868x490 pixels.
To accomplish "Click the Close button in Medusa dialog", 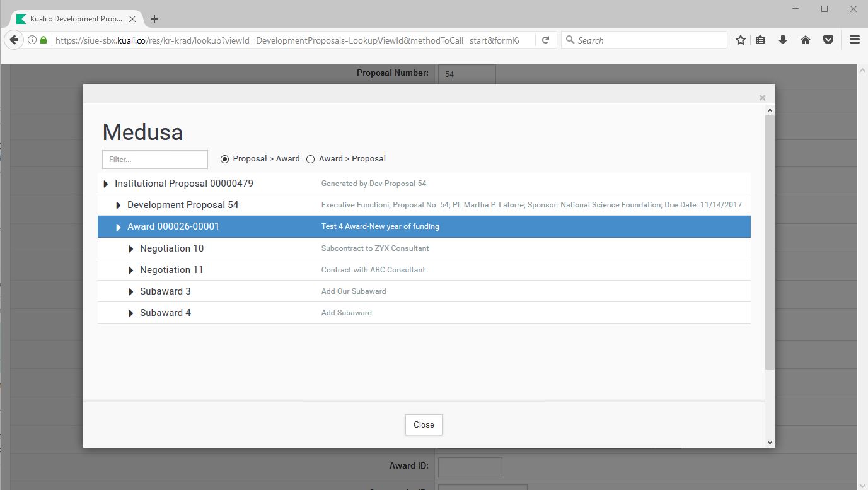I will coord(424,424).
